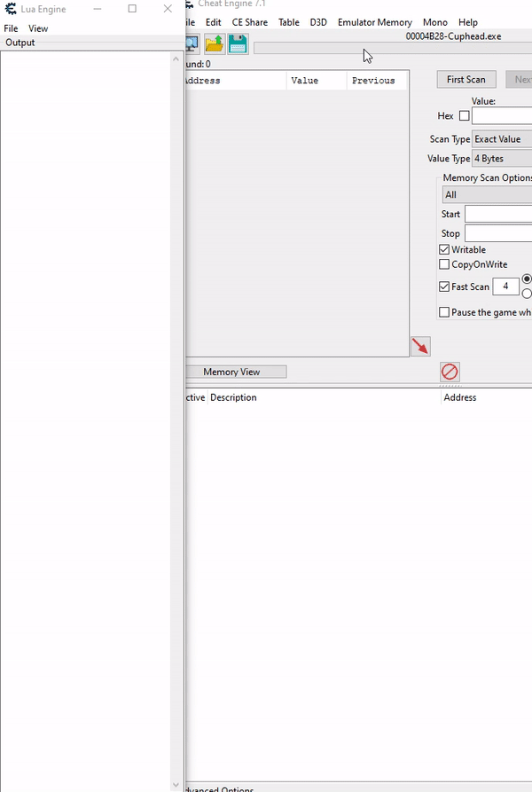Uncheck the Writable checkbox
This screenshot has height=792, width=532.
pyautogui.click(x=444, y=249)
